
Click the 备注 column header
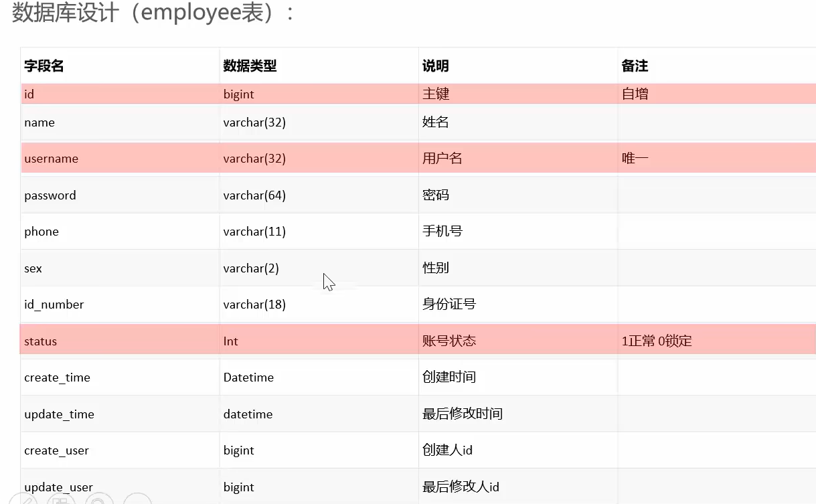(x=635, y=66)
